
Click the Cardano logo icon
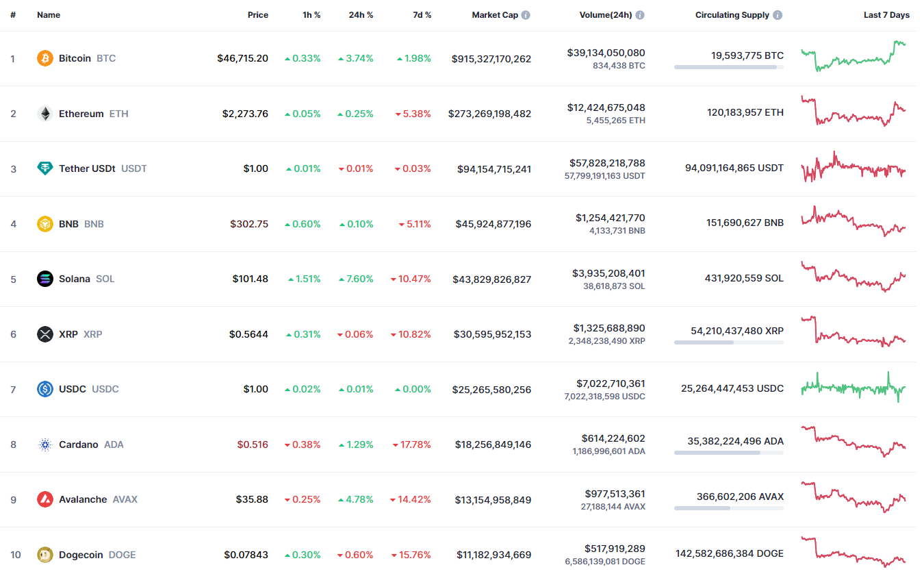pyautogui.click(x=45, y=444)
